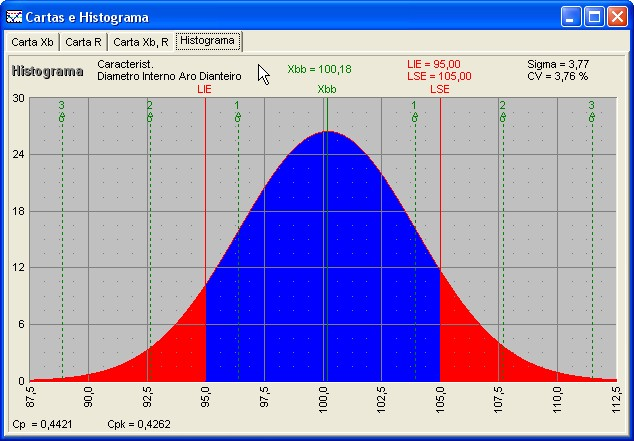634x441 pixels.
Task: Click the LIE = 95,00 label
Action: coord(433,64)
